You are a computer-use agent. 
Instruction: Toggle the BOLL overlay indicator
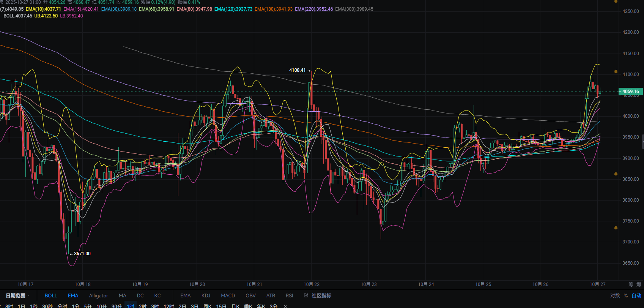point(51,295)
